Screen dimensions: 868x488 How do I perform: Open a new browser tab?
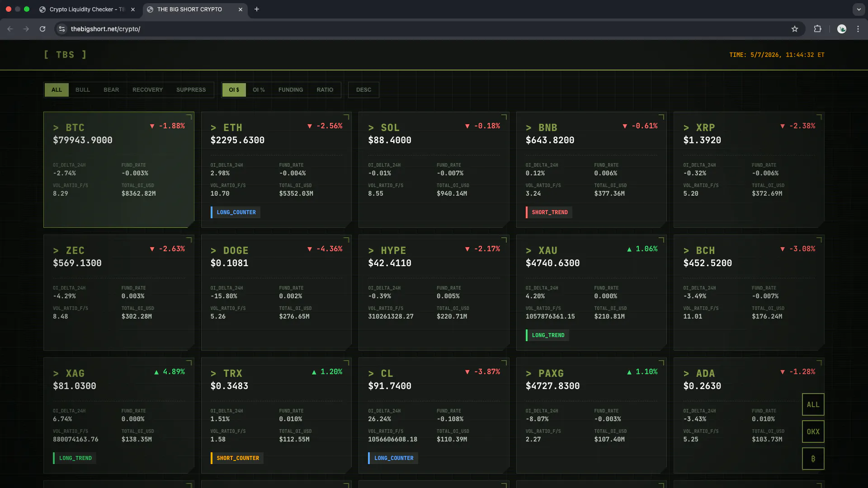[257, 9]
